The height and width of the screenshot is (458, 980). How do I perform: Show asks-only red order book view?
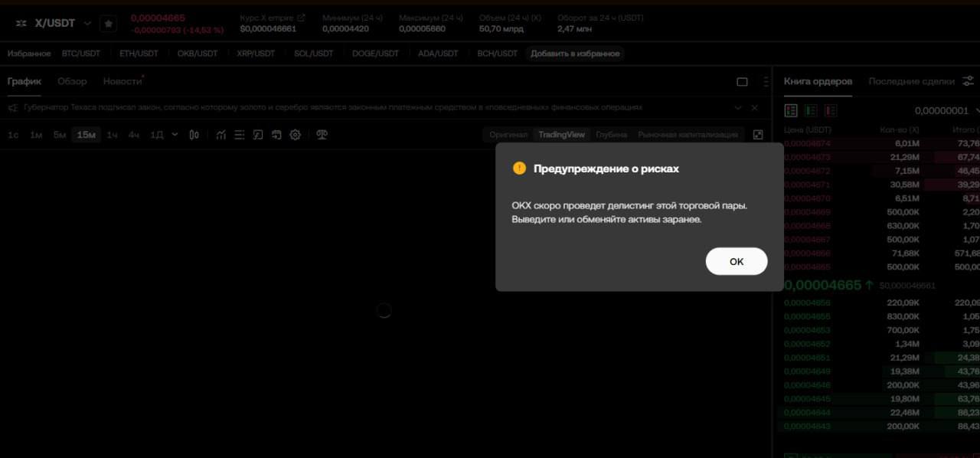(x=831, y=111)
